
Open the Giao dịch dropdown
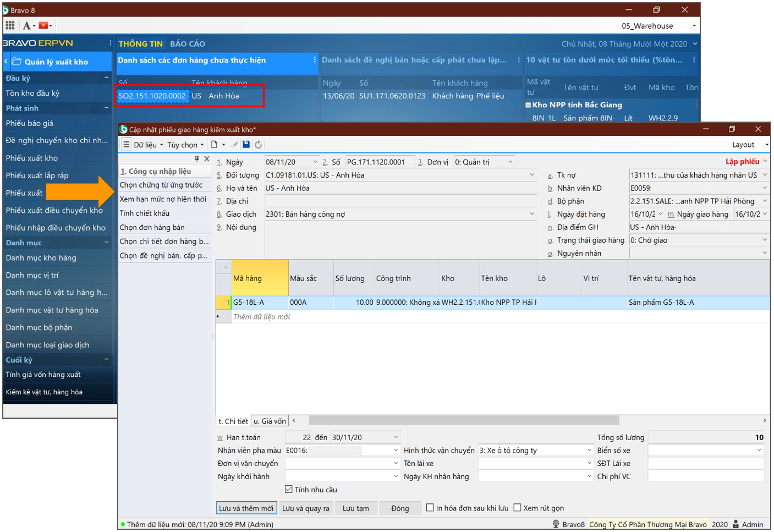[x=532, y=214]
